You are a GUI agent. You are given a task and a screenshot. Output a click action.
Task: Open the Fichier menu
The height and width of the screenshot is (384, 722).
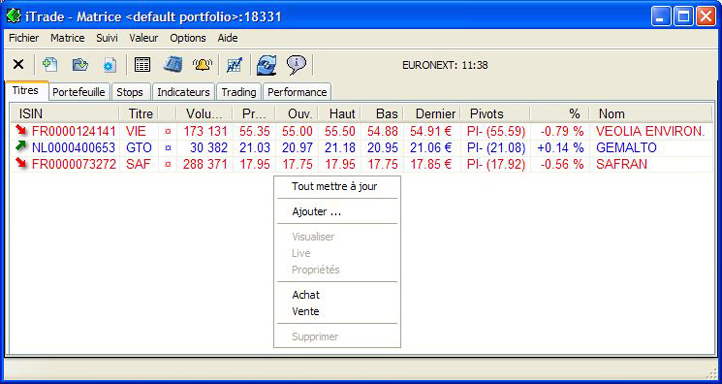pos(24,38)
